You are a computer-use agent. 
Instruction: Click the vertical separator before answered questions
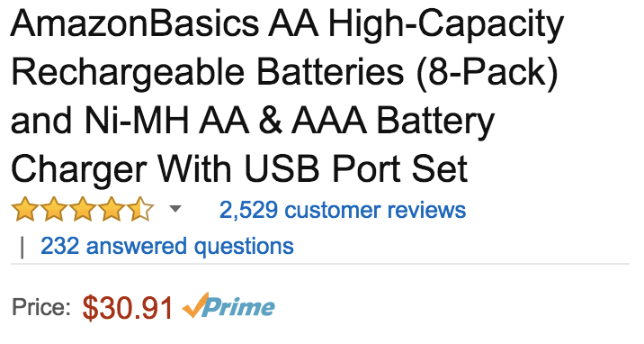coord(22,247)
